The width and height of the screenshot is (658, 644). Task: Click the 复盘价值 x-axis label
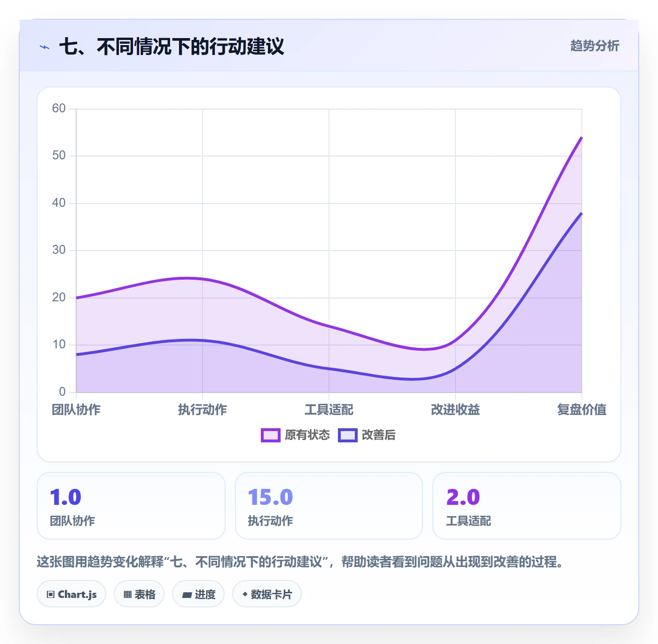coord(582,410)
